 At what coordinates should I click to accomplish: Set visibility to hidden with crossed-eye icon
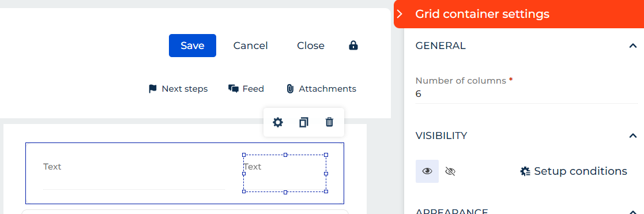pos(450,171)
